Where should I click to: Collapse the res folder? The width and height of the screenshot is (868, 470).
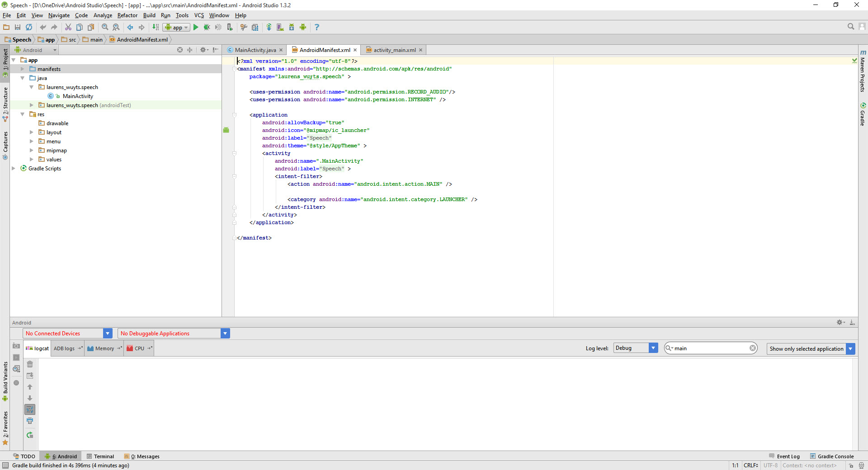tap(22, 114)
